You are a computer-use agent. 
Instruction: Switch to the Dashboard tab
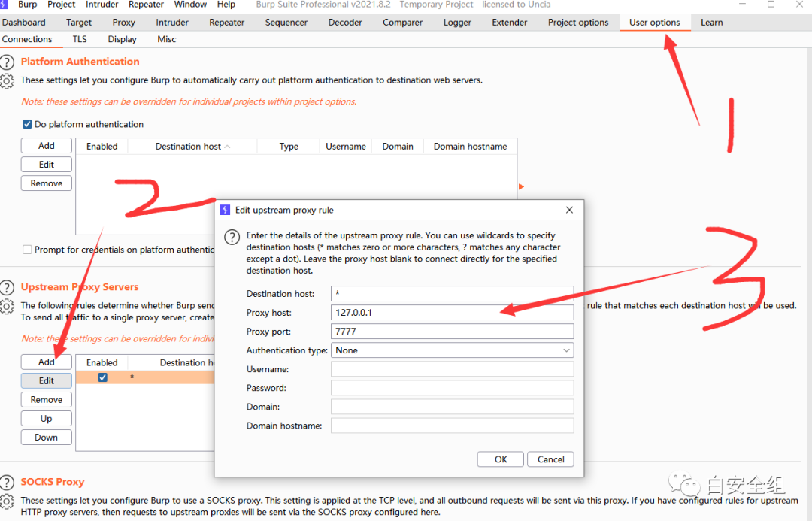pos(24,23)
